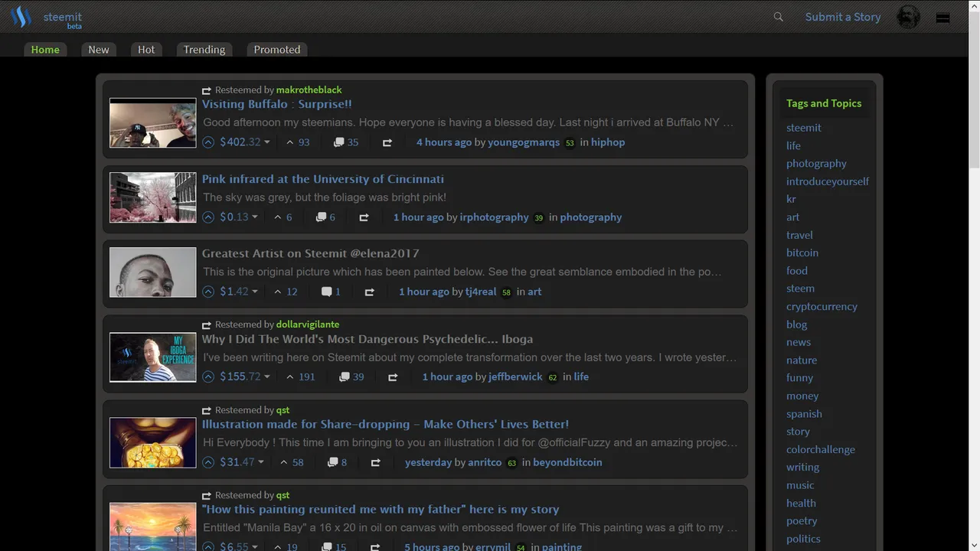Upvote the Iboga psychedelic post

[208, 377]
